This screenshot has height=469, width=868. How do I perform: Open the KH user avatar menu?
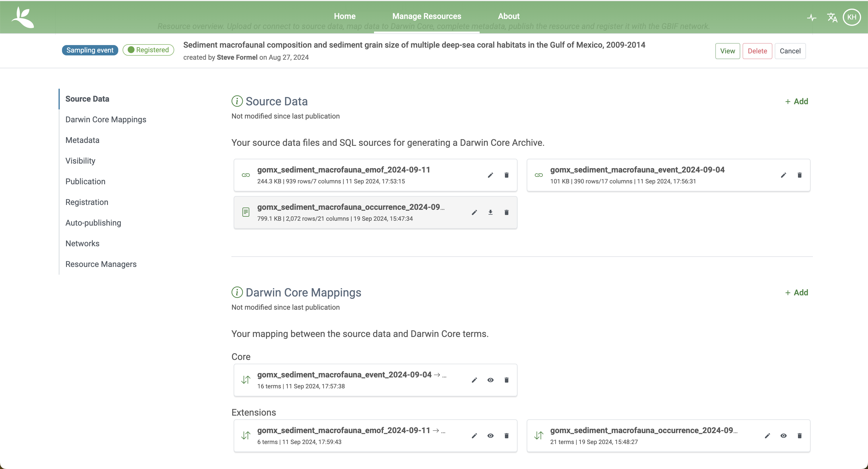tap(852, 17)
